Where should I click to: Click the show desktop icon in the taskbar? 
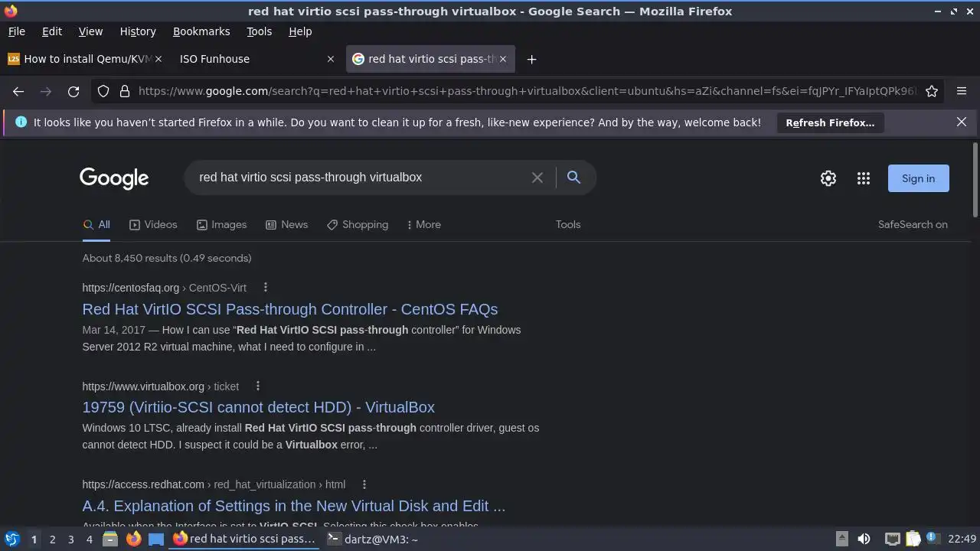point(156,539)
